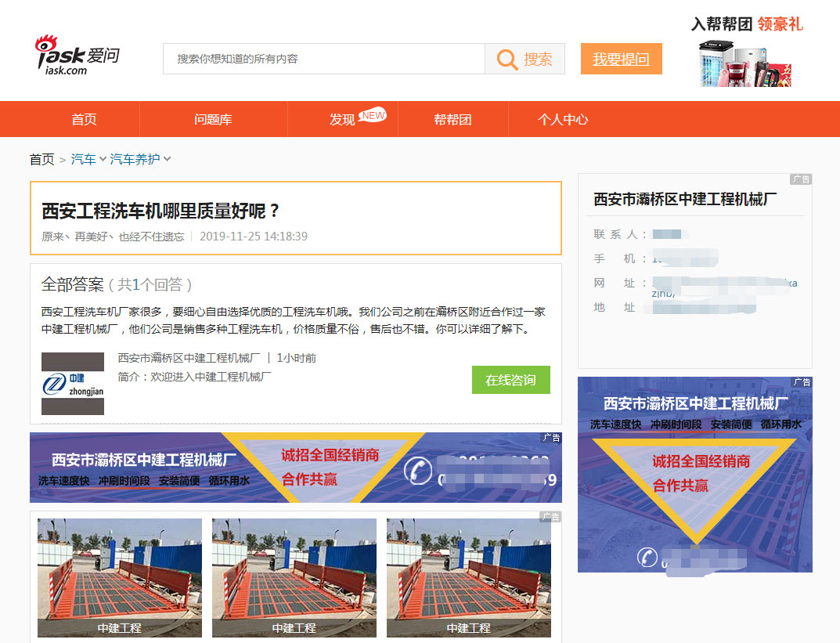Click the 我要提问 button
The width and height of the screenshot is (840, 643).
pyautogui.click(x=622, y=59)
